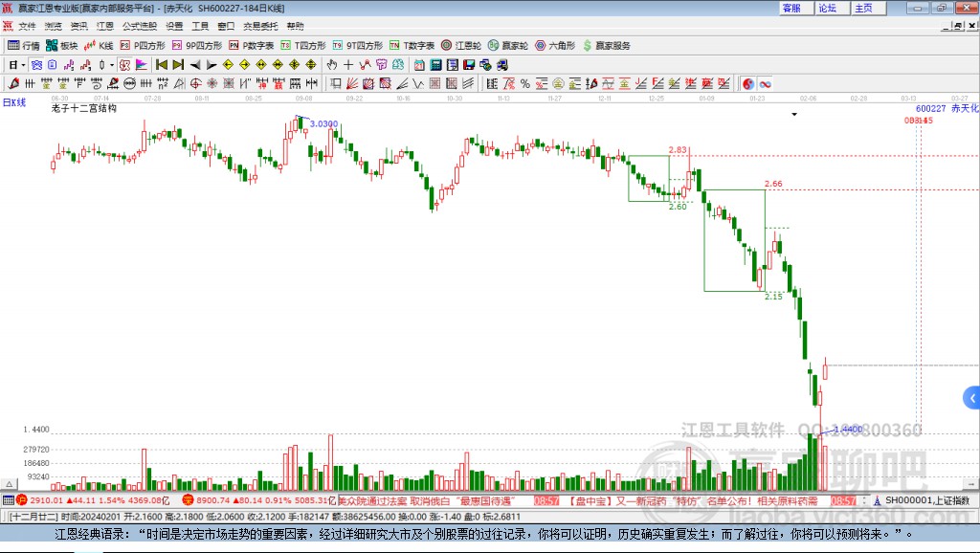The image size is (980, 553).
Task: Expand the 日 period dropdown arrow
Action: pyautogui.click(x=23, y=65)
